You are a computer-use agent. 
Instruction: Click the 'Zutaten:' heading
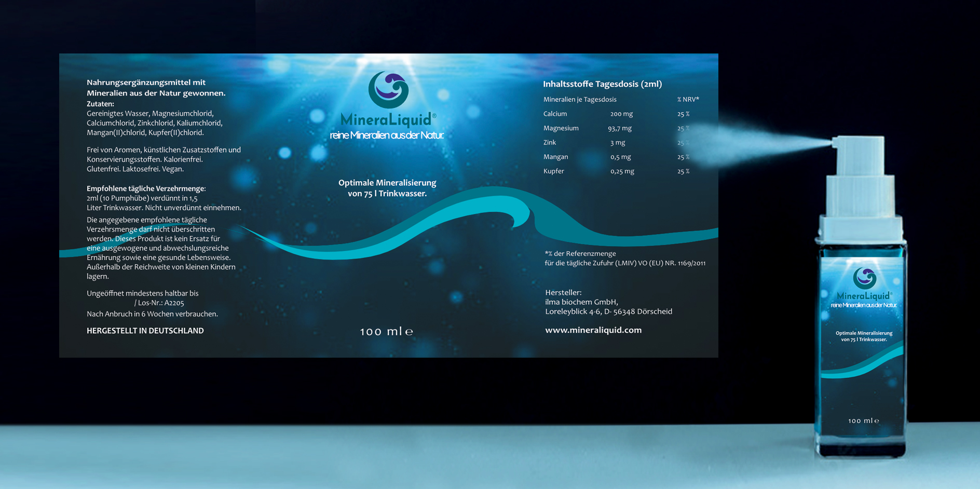click(100, 104)
